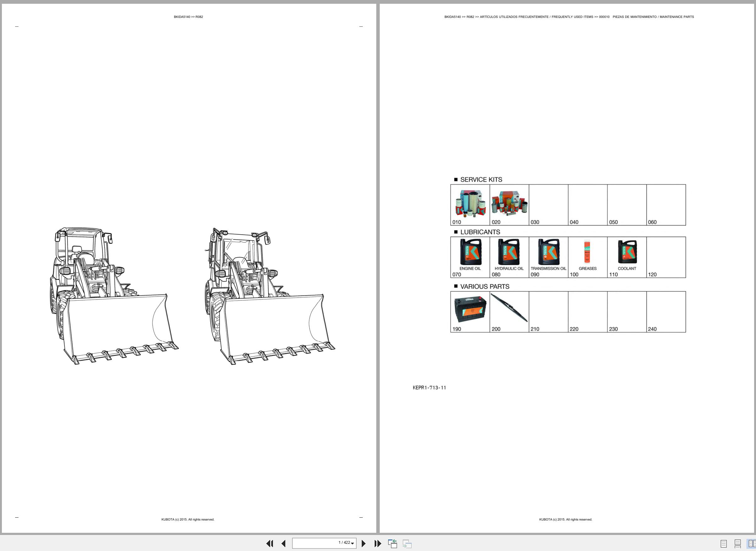Image resolution: width=756 pixels, height=551 pixels.
Task: Open battery part 190
Action: (x=470, y=312)
